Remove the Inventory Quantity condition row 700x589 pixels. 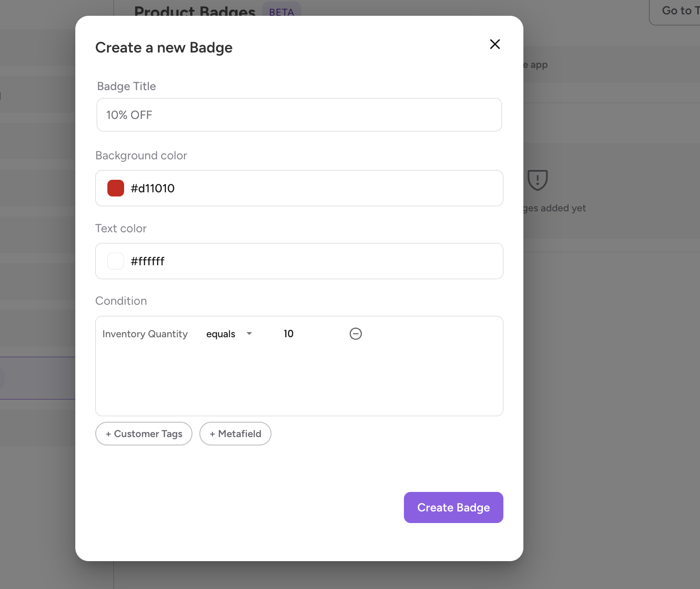click(356, 334)
